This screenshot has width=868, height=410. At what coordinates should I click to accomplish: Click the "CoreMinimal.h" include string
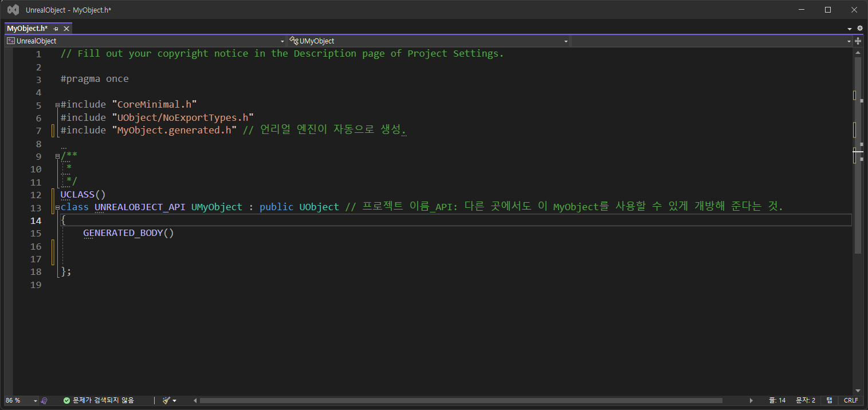pyautogui.click(x=155, y=105)
